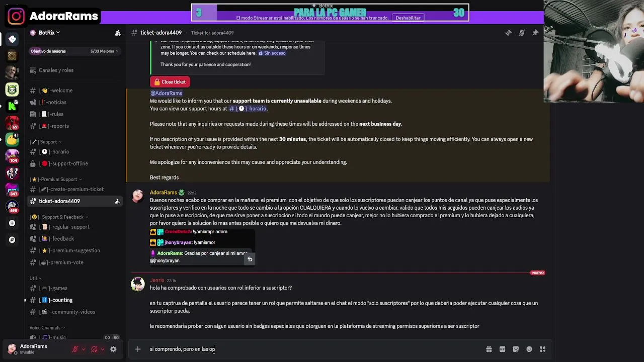Click the message input field
This screenshot has width=644, height=362.
[x=312, y=349]
